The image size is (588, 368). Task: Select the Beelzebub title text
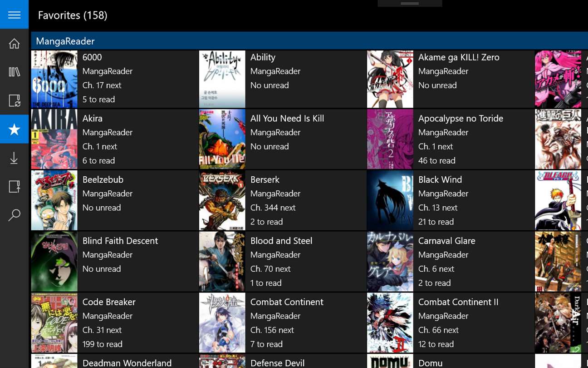tap(103, 179)
